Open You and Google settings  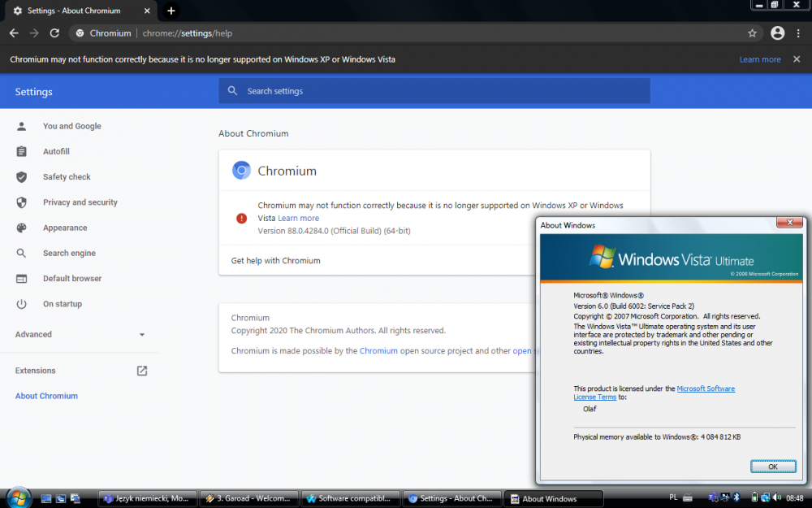point(71,126)
